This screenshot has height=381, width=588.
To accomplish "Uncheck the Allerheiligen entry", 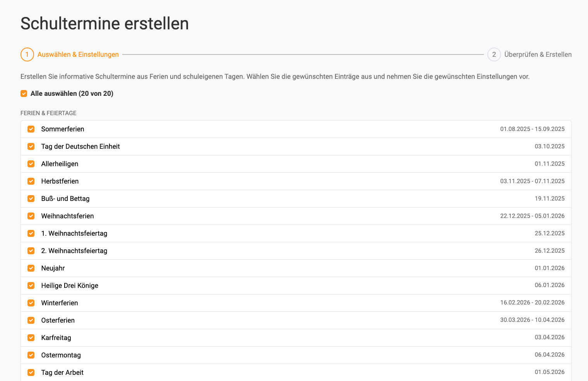I will tap(31, 164).
